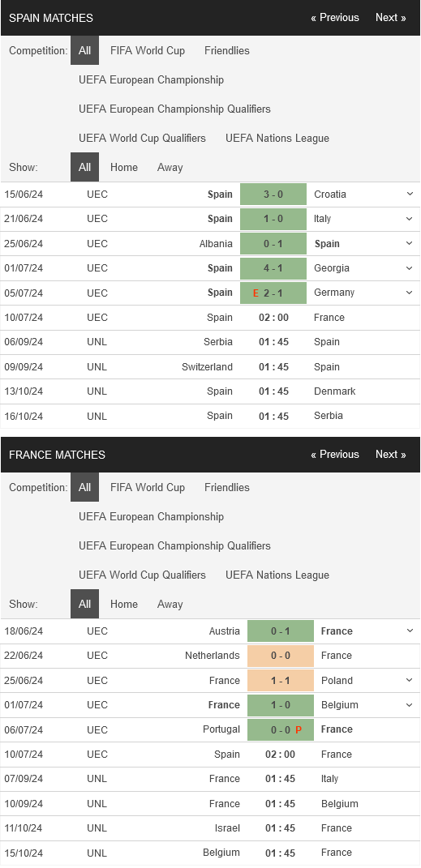Expand the Albania vs Spain match chevron

pos(410,243)
